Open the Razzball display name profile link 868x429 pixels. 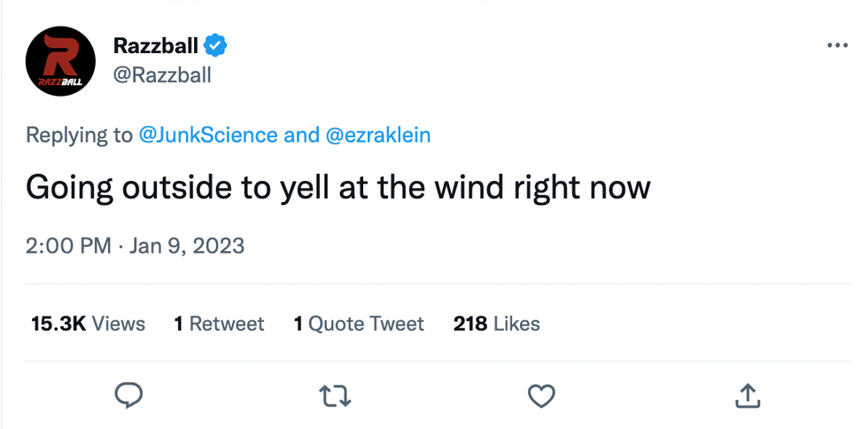click(x=156, y=44)
